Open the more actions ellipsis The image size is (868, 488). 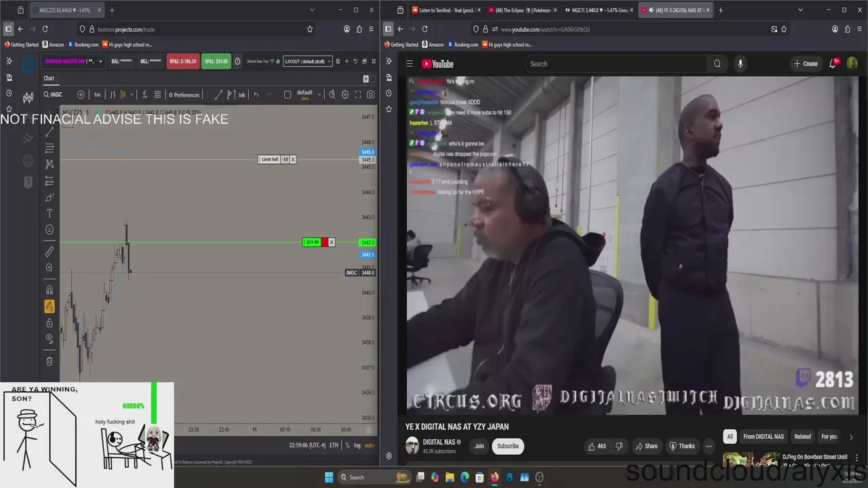click(x=709, y=446)
